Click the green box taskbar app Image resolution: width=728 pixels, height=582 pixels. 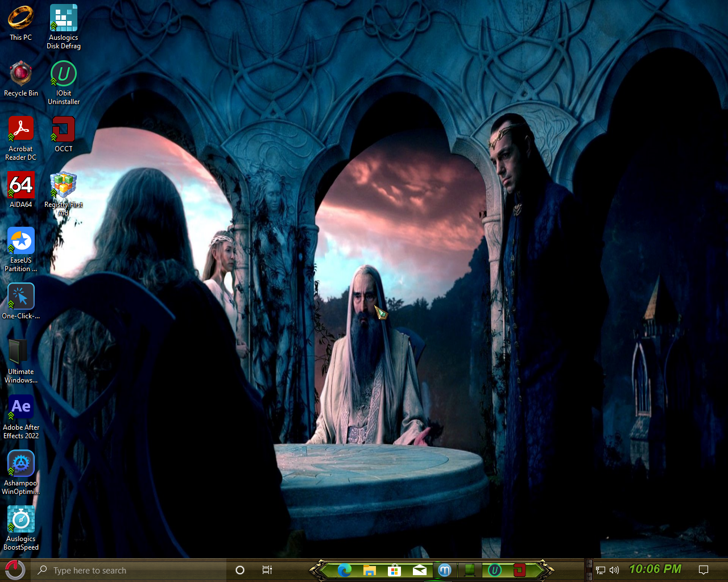click(470, 570)
